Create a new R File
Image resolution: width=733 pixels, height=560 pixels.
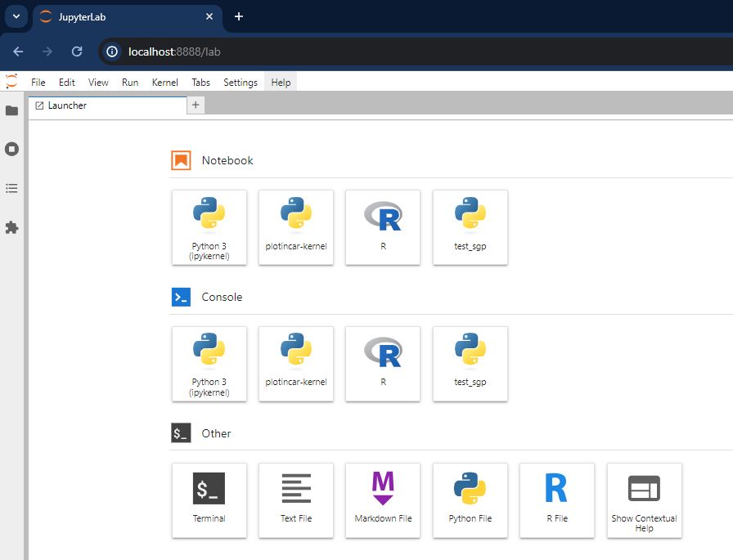point(557,500)
